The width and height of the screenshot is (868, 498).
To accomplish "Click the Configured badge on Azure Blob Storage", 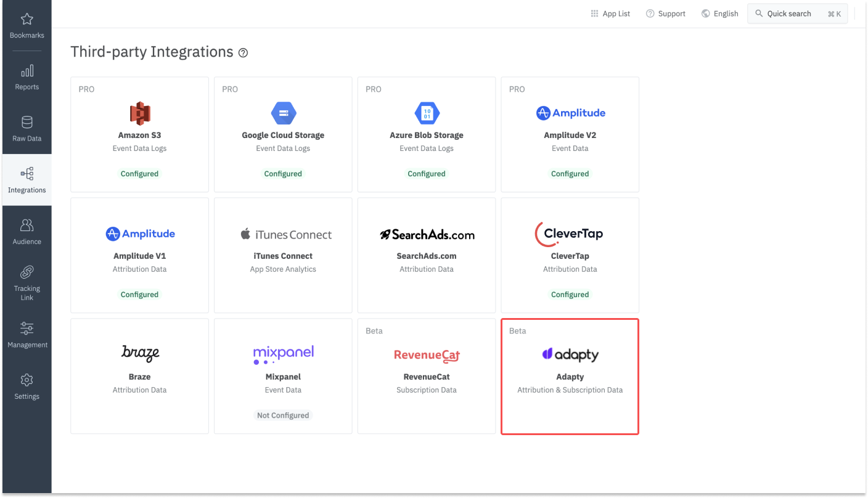I will (x=427, y=174).
